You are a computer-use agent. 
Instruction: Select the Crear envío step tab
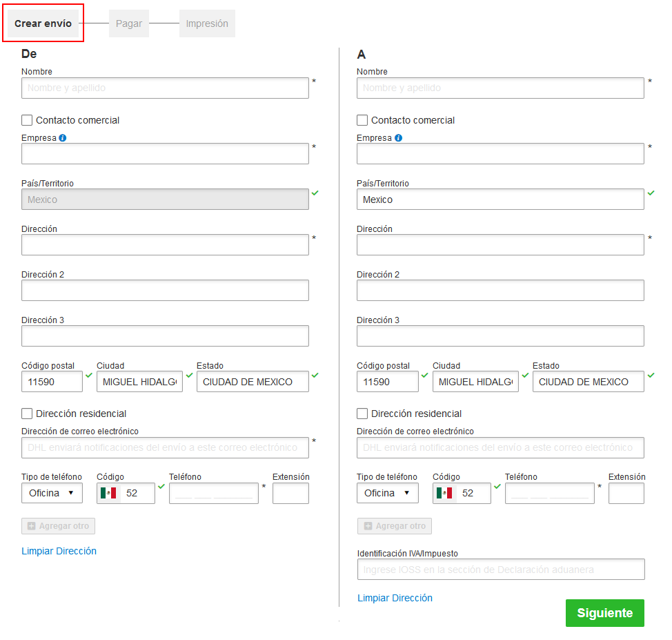pyautogui.click(x=43, y=23)
